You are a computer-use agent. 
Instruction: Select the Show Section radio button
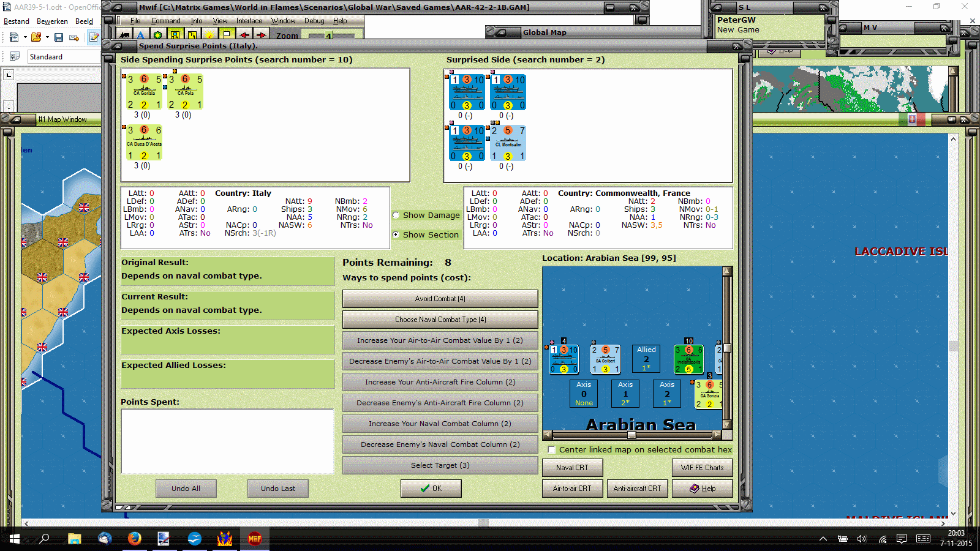(x=396, y=234)
